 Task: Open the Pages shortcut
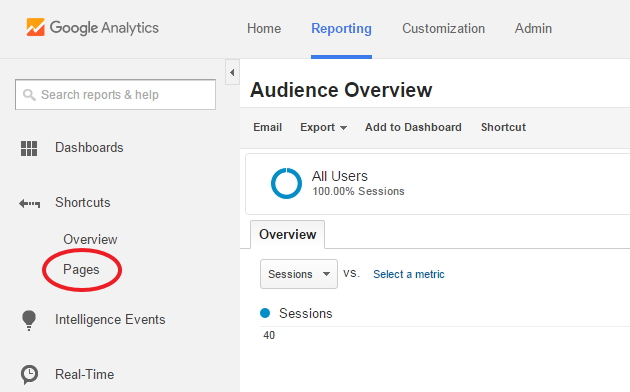(x=81, y=270)
